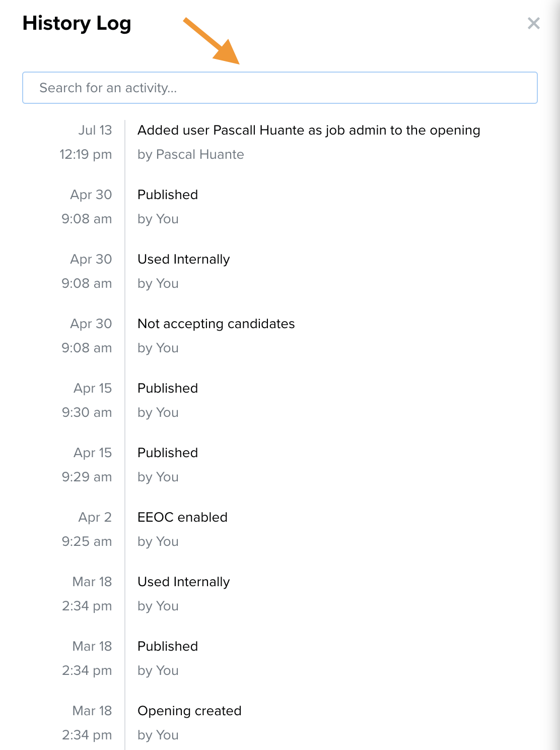The image size is (560, 750).
Task: Select the Apr 30 Used Internally entry
Action: tap(183, 259)
